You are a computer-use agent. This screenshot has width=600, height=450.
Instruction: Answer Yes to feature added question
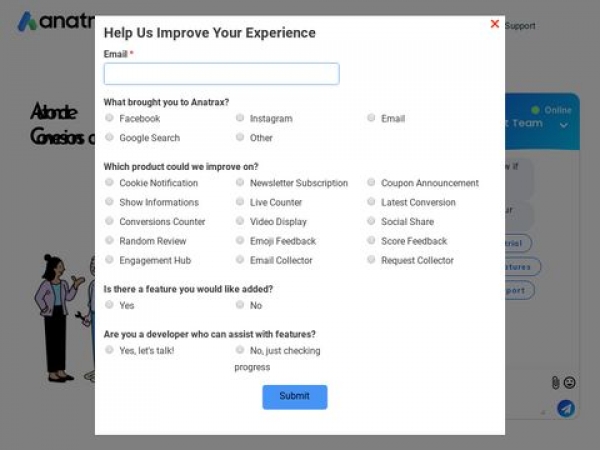point(109,305)
